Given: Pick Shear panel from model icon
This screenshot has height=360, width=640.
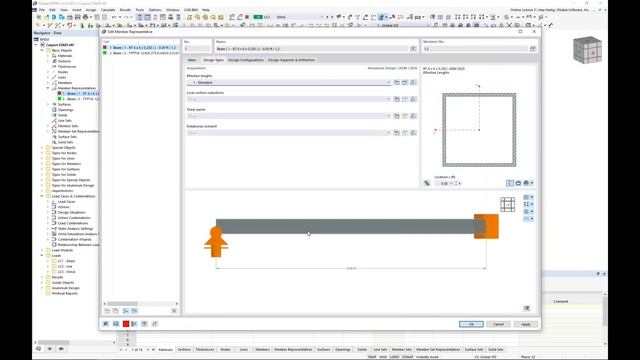Looking at the screenshot, I should [413, 116].
